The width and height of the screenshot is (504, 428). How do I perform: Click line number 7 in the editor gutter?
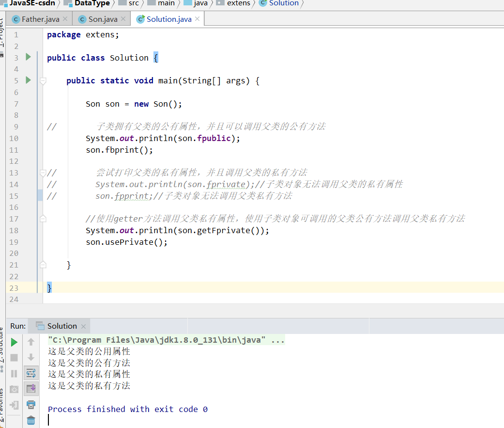click(16, 103)
